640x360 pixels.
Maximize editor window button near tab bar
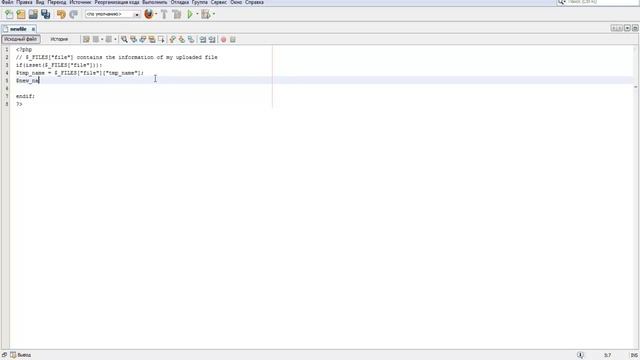pos(635,28)
